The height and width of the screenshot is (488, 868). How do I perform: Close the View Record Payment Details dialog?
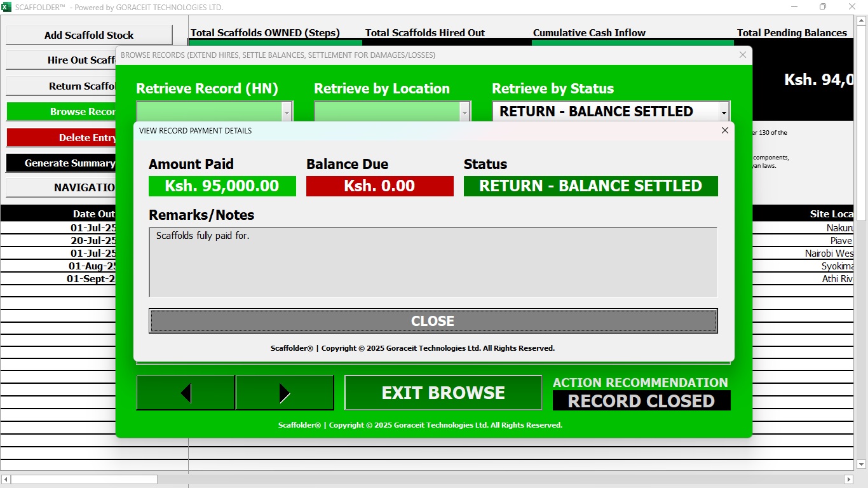click(x=724, y=130)
